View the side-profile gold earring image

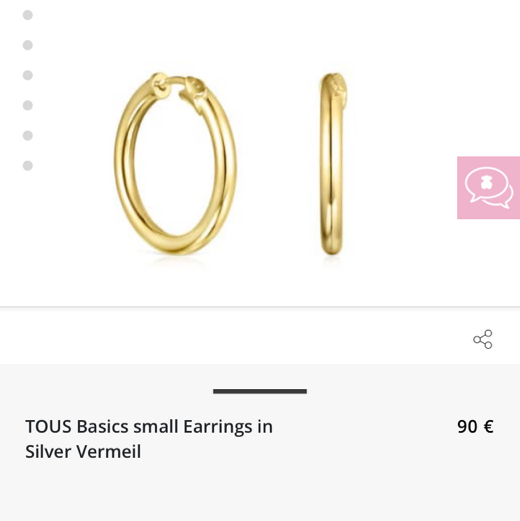(333, 164)
